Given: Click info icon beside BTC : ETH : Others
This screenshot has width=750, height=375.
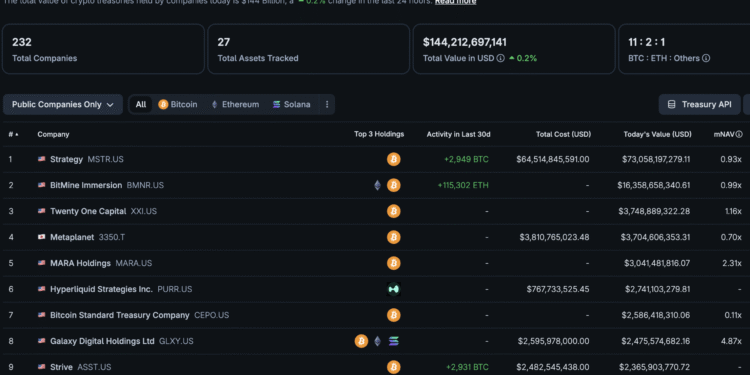Looking at the screenshot, I should tap(706, 58).
